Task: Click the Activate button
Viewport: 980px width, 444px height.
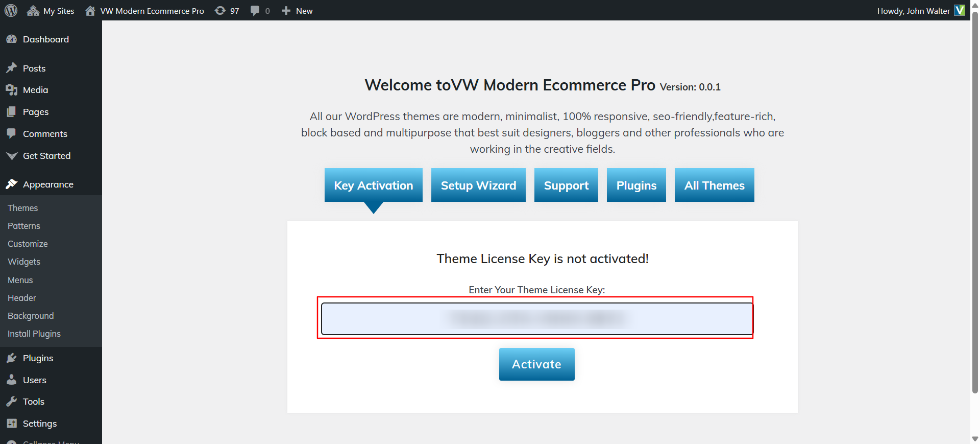Action: [537, 364]
